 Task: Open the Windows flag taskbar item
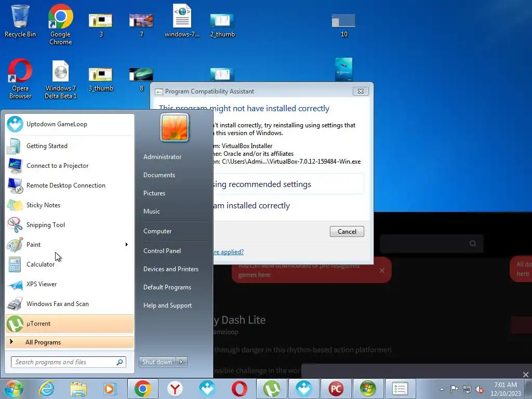pyautogui.click(x=368, y=389)
